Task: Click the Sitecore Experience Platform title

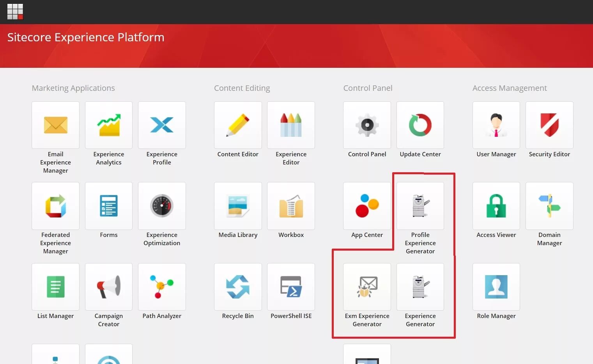Action: (x=86, y=37)
